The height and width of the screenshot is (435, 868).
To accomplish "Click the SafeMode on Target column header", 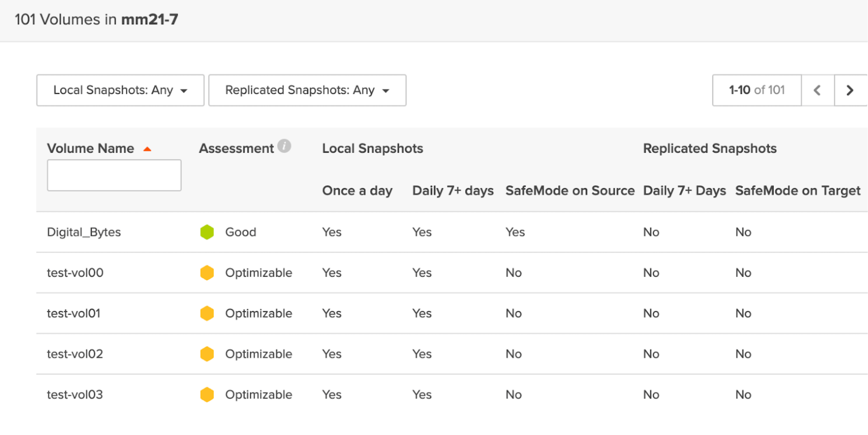I will coord(798,191).
